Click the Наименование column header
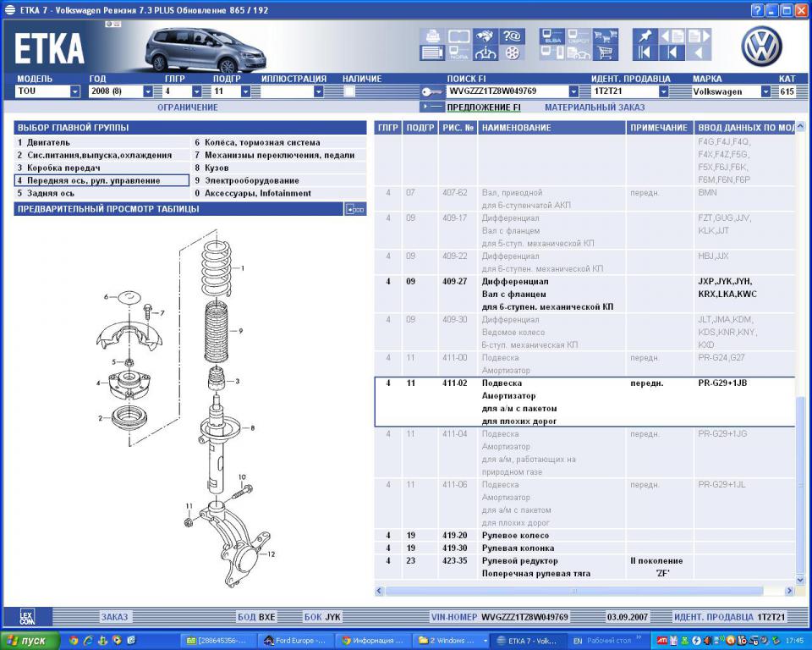The width and height of the screenshot is (812, 650). [551, 128]
